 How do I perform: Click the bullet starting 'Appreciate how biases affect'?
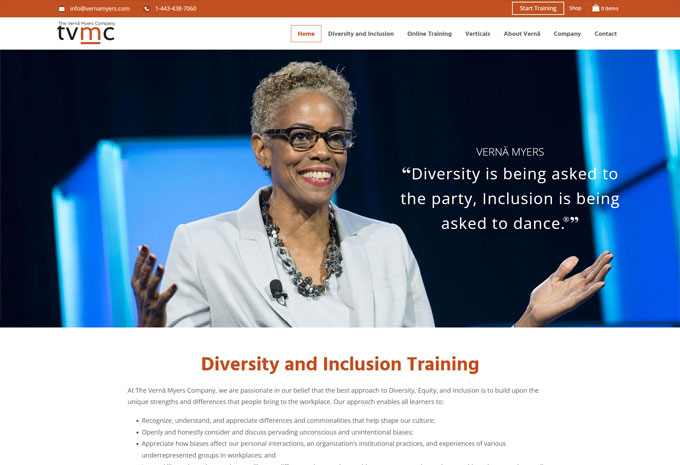[324, 449]
